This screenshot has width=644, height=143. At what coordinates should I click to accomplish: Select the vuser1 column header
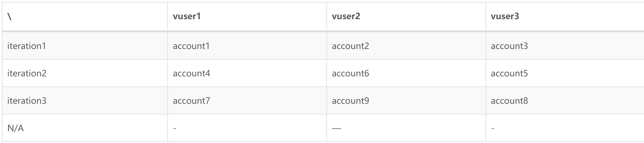pyautogui.click(x=187, y=16)
